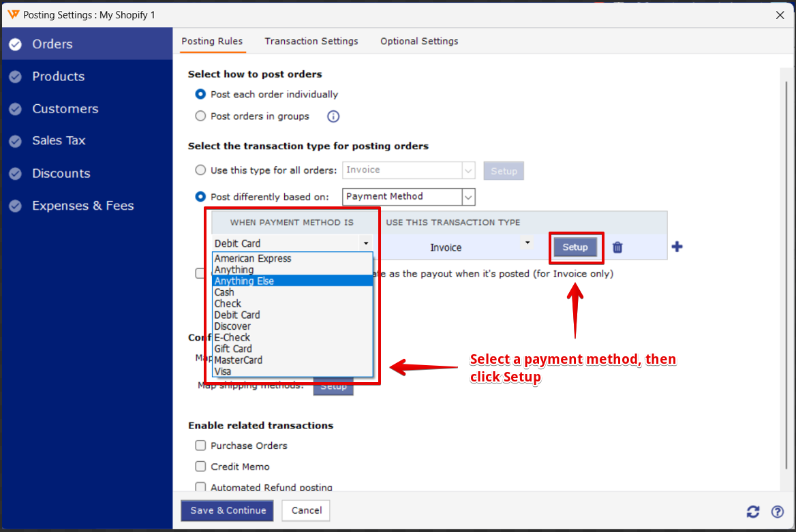Open help via question mark icon
This screenshot has width=796, height=532.
pyautogui.click(x=777, y=512)
